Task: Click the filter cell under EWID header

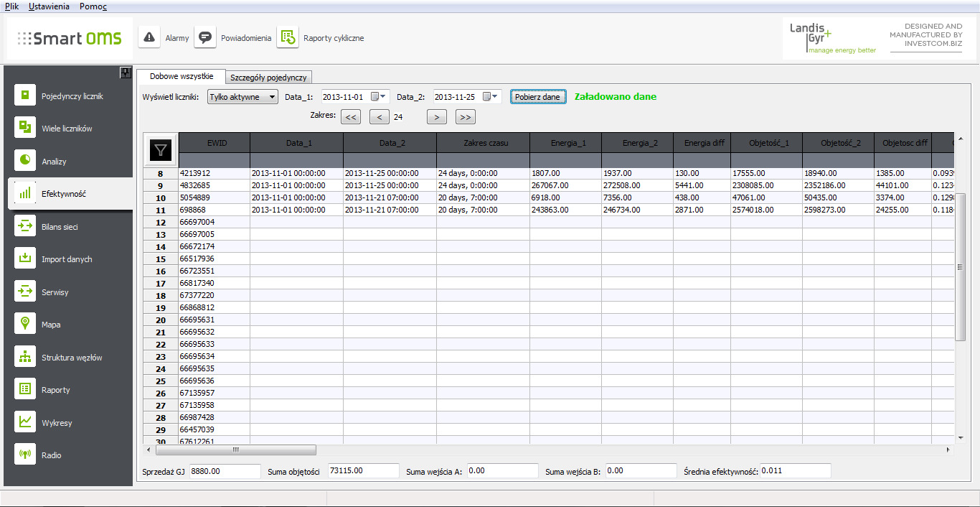Action: 215,159
